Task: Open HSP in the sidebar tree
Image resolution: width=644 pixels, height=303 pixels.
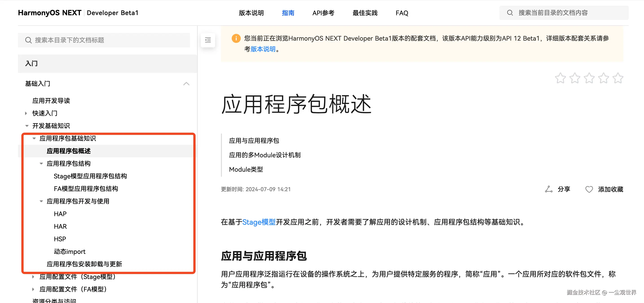Action: pos(60,239)
